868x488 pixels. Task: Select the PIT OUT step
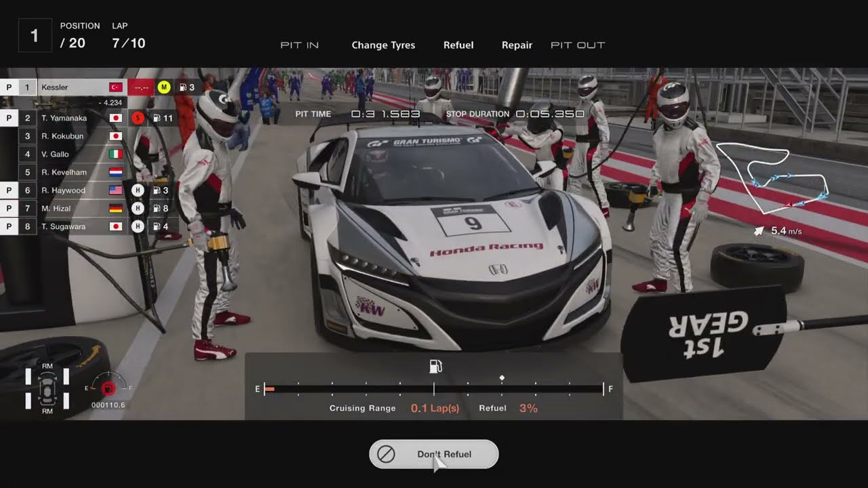(578, 45)
